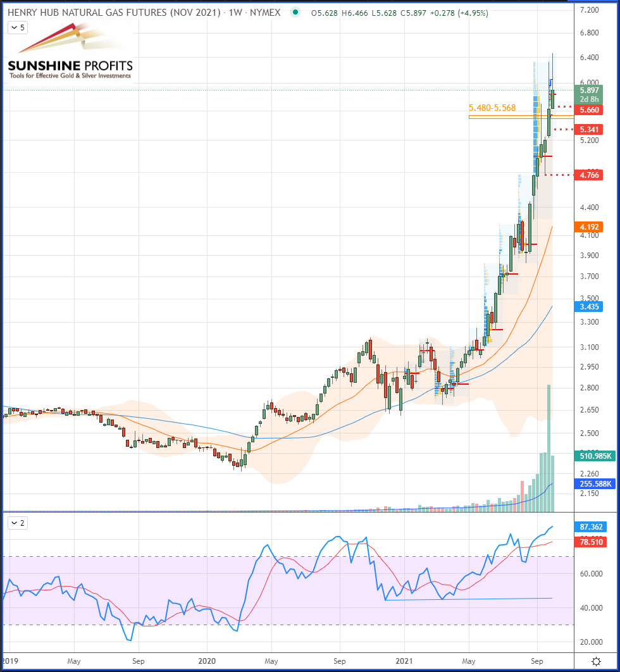The width and height of the screenshot is (620, 672).
Task: Click the 7.200 price scale label
Action: click(x=589, y=10)
